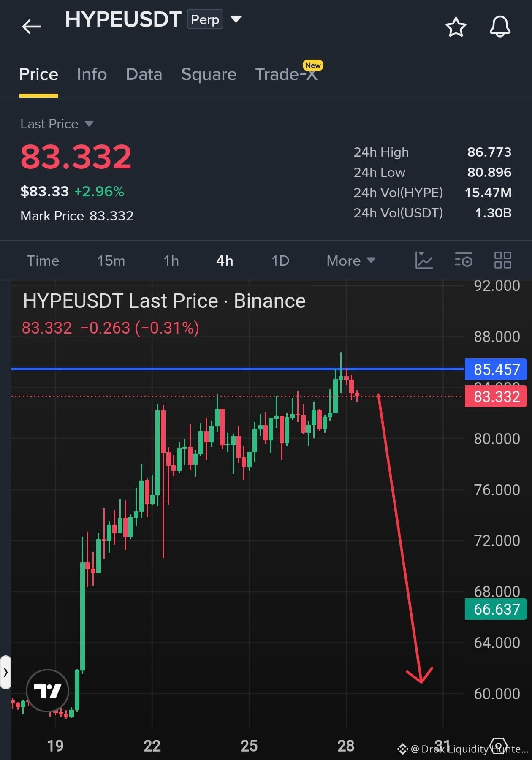Click the 88.000 price axis label
Viewport: 532px width, 760px height.
point(497,337)
